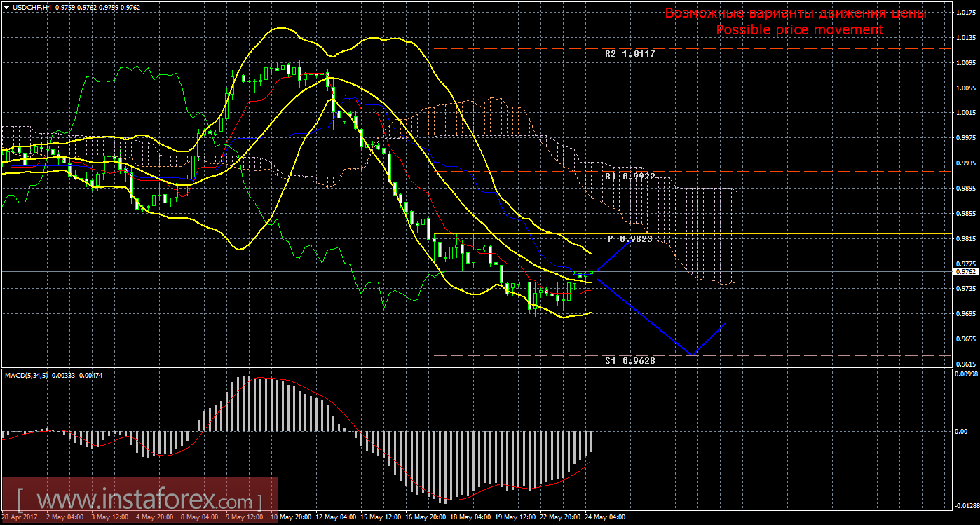Viewport: 980px width, 525px height.
Task: Select the R2 1.0117 resistance label
Action: (629, 53)
